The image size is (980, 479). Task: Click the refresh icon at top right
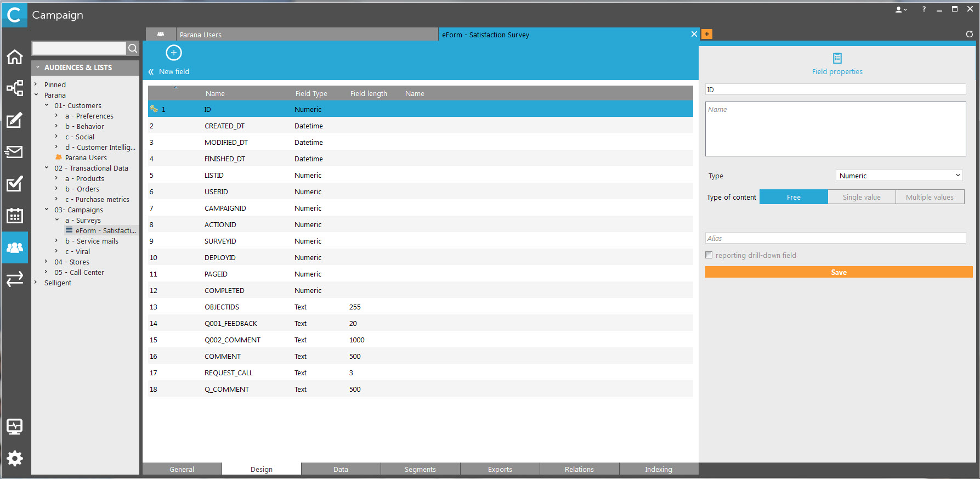tap(969, 34)
